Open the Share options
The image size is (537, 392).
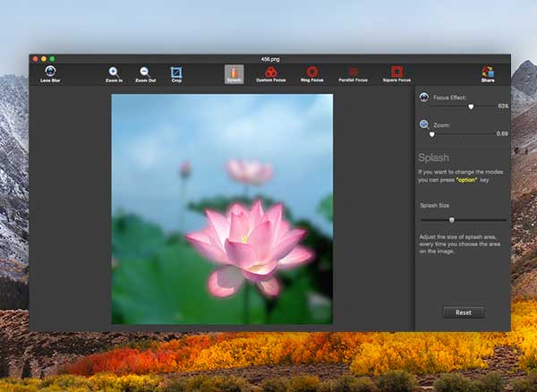click(488, 74)
